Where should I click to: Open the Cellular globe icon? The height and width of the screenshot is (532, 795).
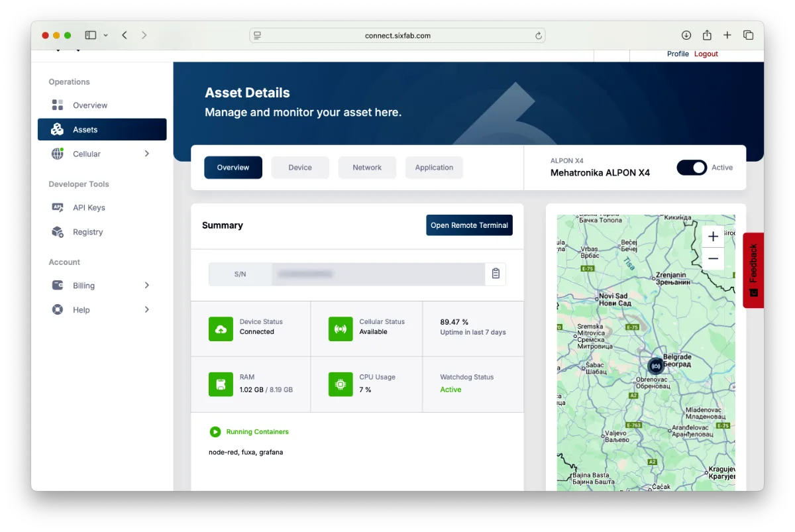58,154
